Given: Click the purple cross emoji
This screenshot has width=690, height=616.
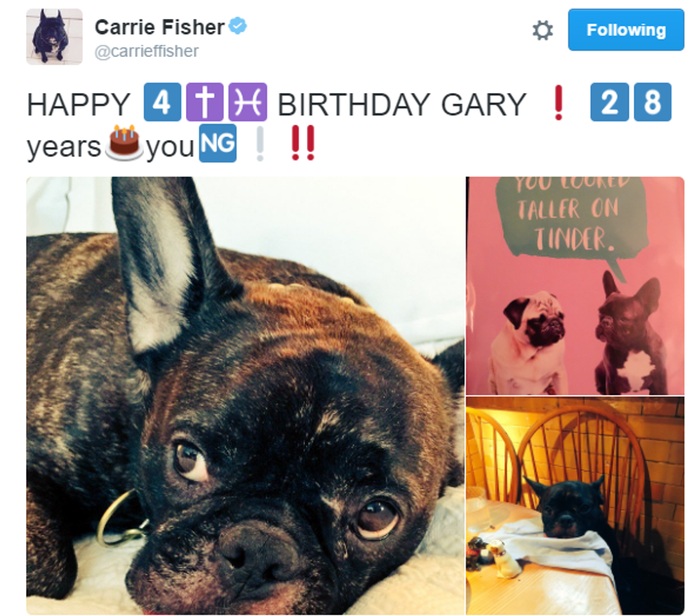Looking at the screenshot, I should [205, 102].
